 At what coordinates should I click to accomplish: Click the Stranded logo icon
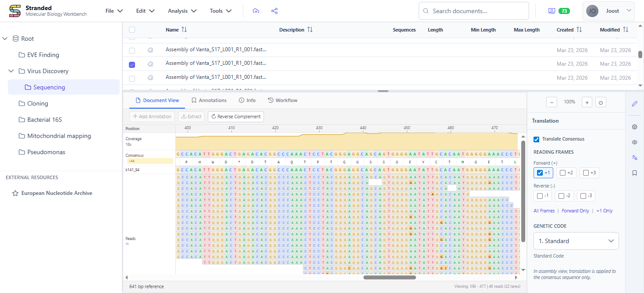[14, 11]
